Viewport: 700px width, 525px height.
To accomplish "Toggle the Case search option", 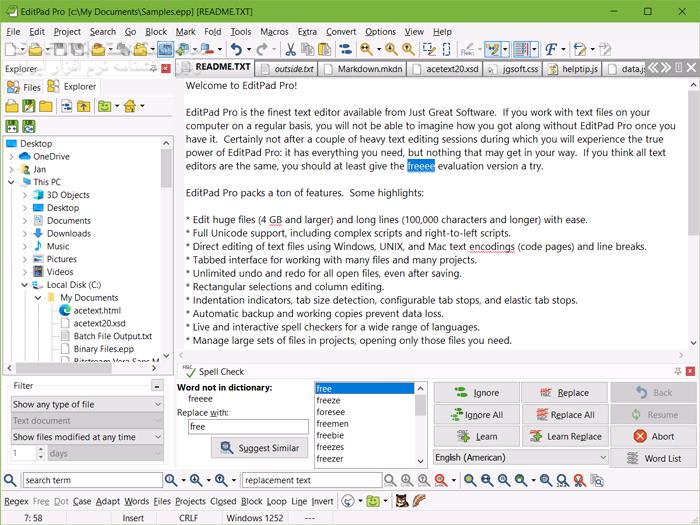I will coord(81,501).
